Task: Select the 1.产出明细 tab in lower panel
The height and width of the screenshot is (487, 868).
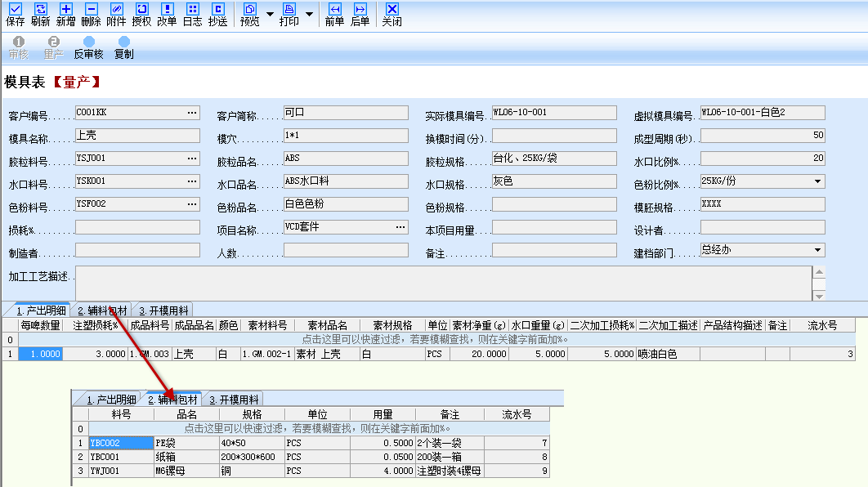Action: pos(111,400)
